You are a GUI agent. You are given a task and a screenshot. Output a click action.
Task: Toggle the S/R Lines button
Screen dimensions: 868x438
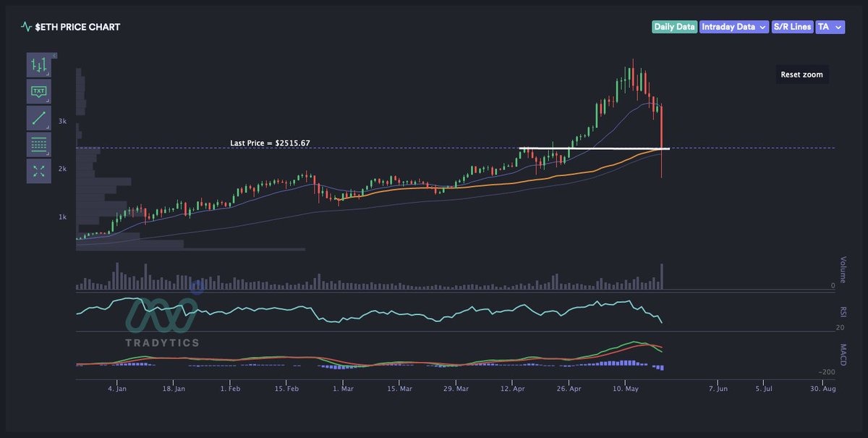pyautogui.click(x=792, y=27)
